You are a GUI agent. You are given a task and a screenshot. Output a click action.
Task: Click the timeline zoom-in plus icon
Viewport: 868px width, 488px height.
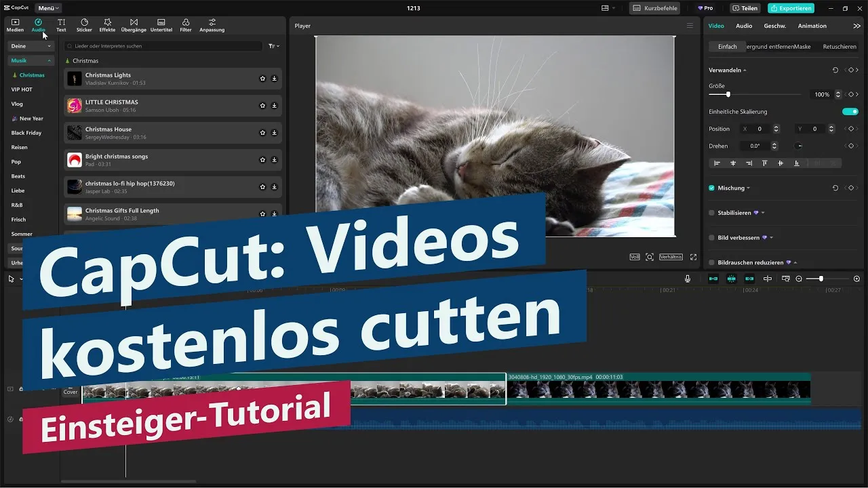coord(856,279)
